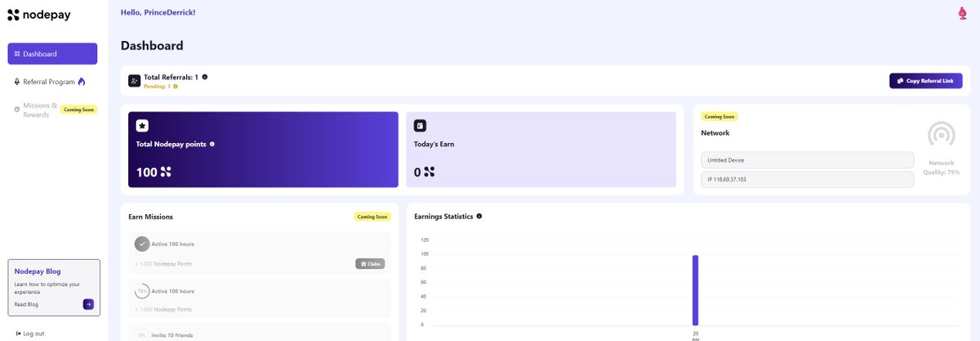Click the pending referrals info icon
This screenshot has height=341, width=980.
click(x=175, y=86)
